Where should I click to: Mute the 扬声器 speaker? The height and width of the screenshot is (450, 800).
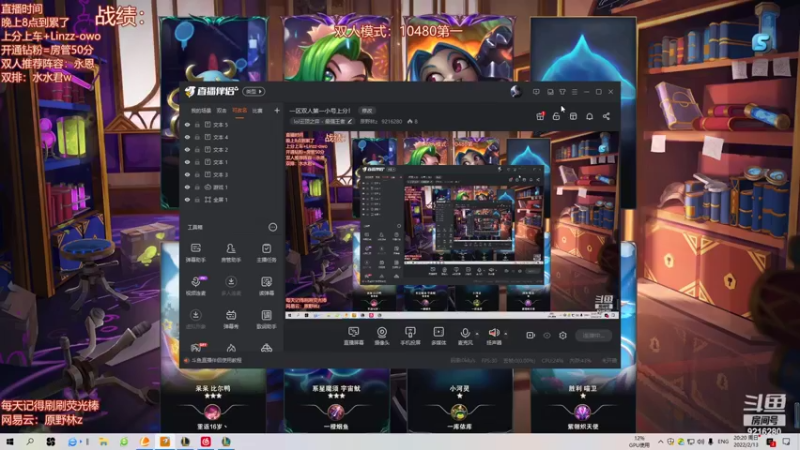493,336
